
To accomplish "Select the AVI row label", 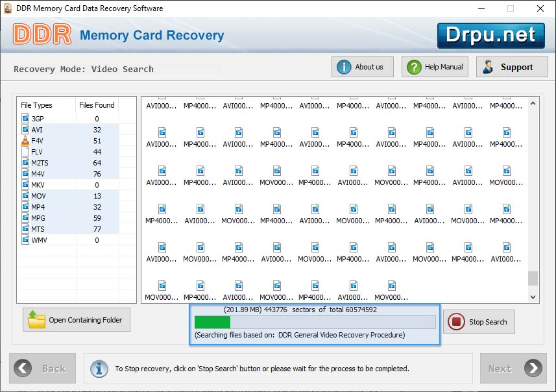I will point(37,130).
